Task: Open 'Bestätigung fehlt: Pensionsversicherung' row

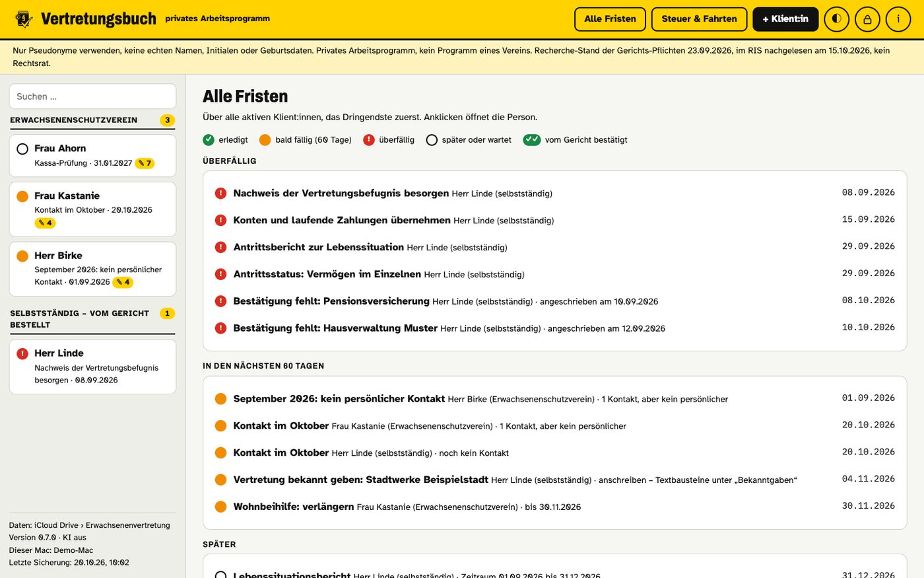Action: pos(554,301)
